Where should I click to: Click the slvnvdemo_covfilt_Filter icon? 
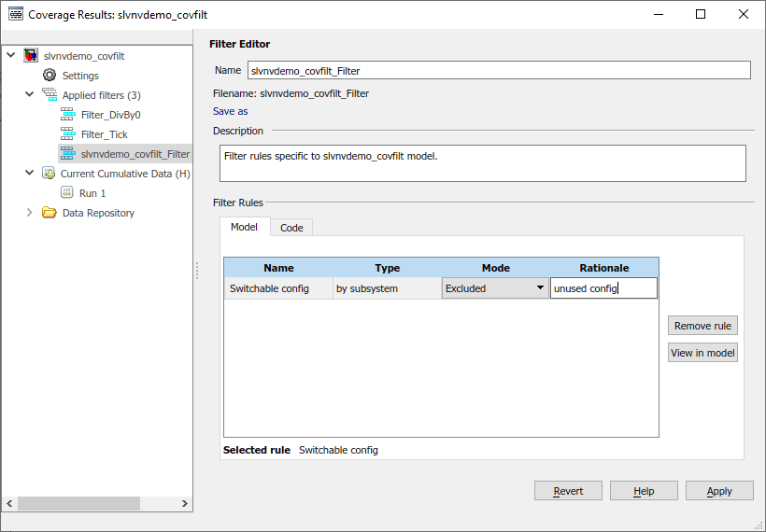[67, 154]
